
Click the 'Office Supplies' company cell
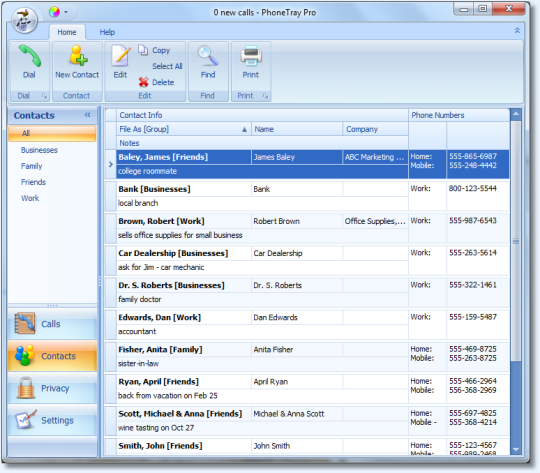(x=375, y=221)
